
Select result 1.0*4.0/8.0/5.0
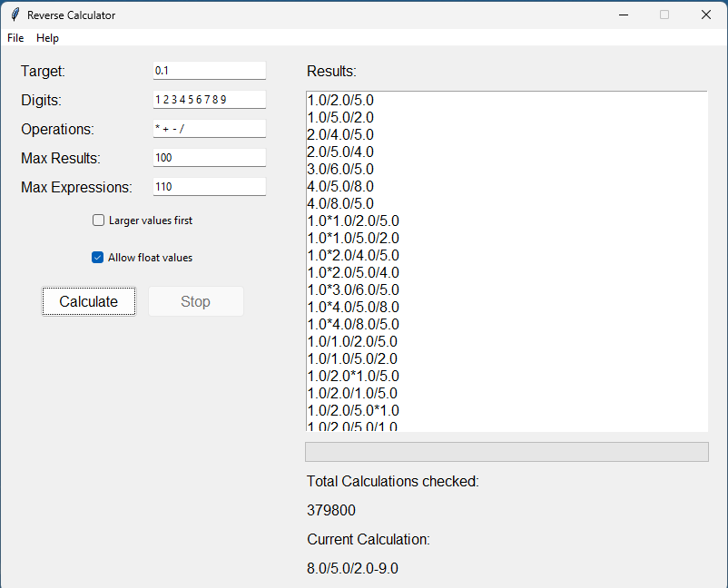click(x=353, y=324)
